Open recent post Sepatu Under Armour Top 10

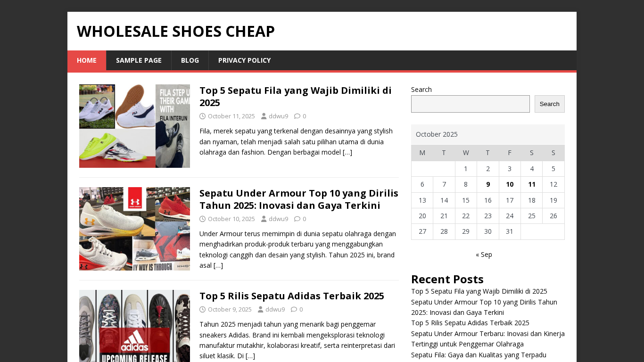[484, 307]
